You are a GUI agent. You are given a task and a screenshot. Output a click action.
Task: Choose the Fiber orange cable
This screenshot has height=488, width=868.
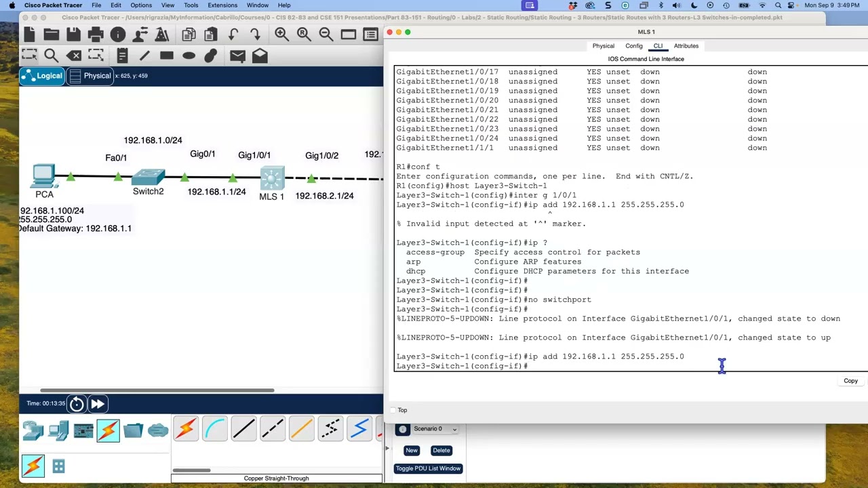click(302, 429)
